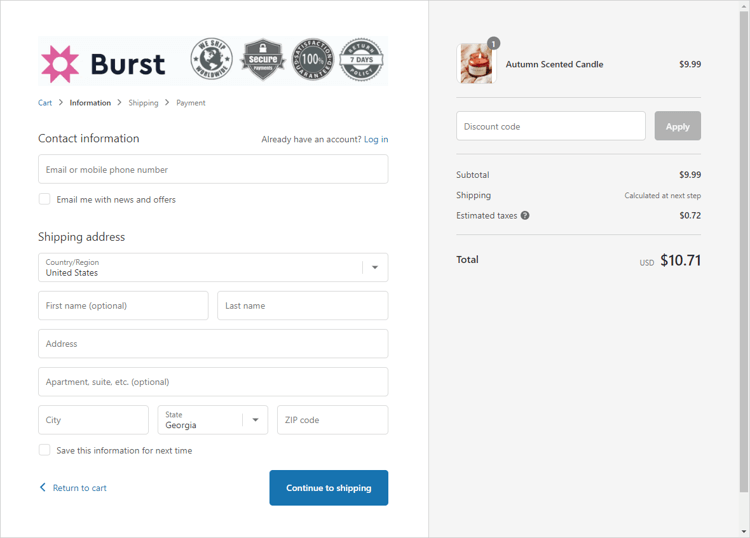Focus the ZIP code field
The image size is (750, 538).
click(333, 420)
